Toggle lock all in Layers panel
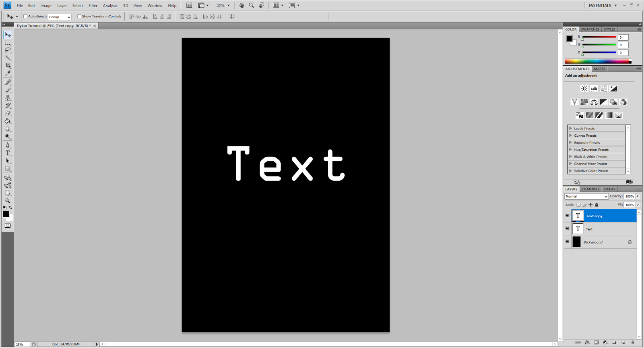Image resolution: width=644 pixels, height=348 pixels. pos(597,205)
